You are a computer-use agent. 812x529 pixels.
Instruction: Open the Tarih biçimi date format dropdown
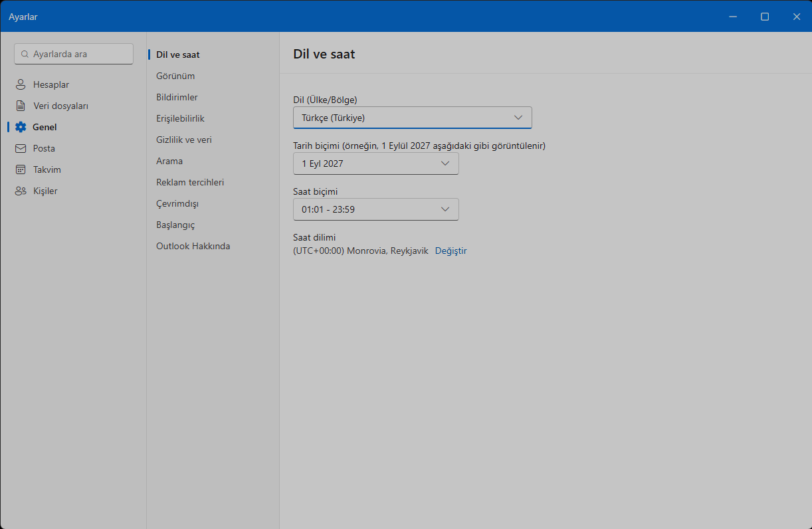[x=376, y=163]
